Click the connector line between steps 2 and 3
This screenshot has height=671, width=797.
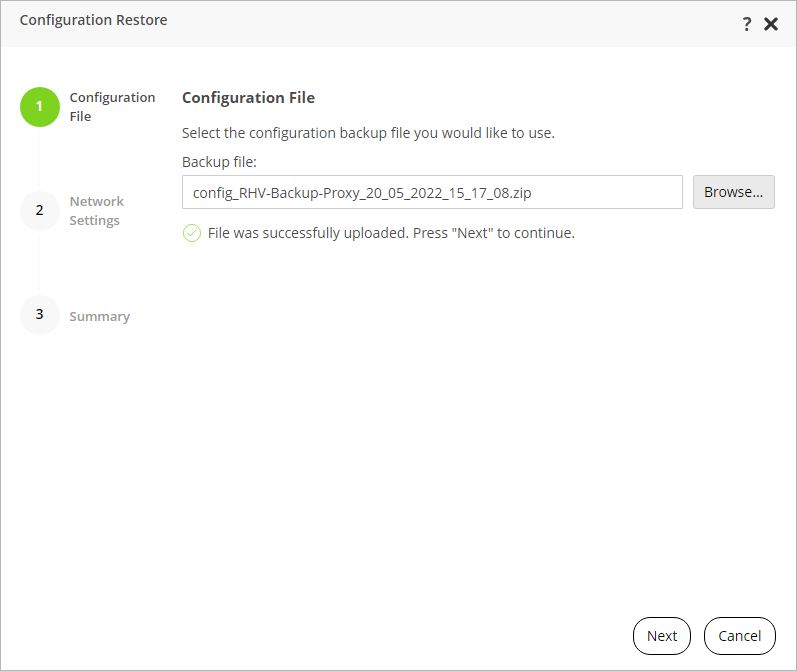(40, 263)
